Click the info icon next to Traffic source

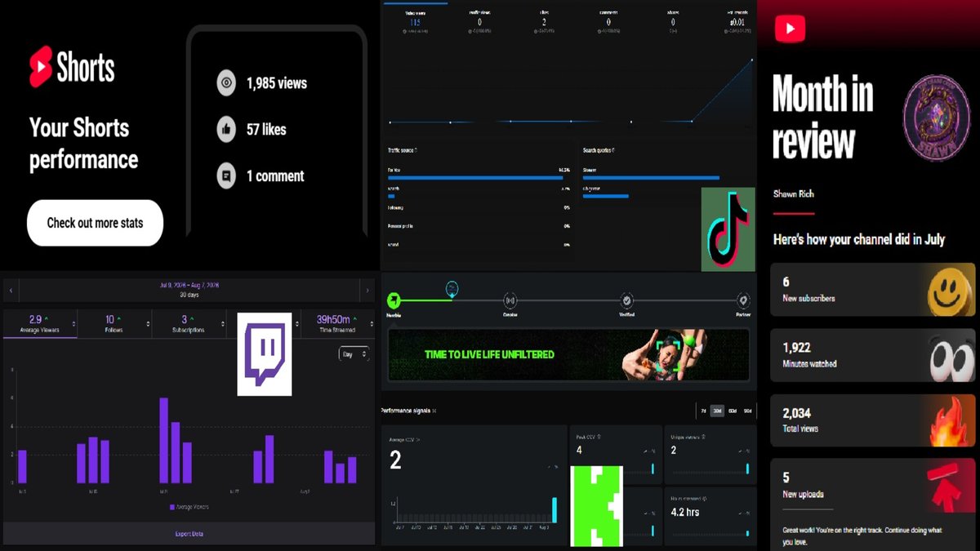coord(416,150)
